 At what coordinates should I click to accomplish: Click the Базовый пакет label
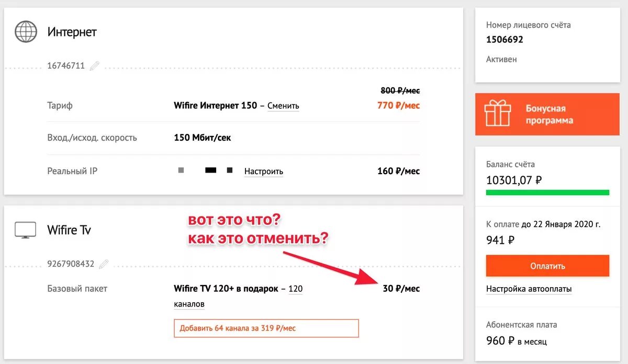pos(77,289)
